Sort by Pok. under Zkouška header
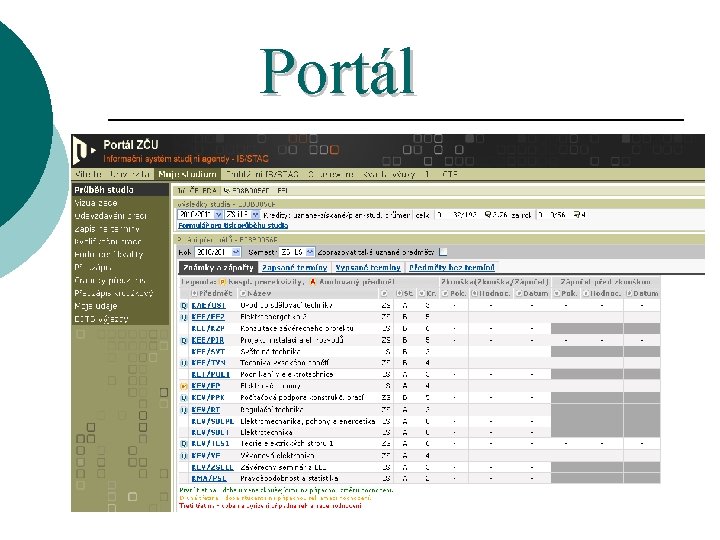 point(444,293)
